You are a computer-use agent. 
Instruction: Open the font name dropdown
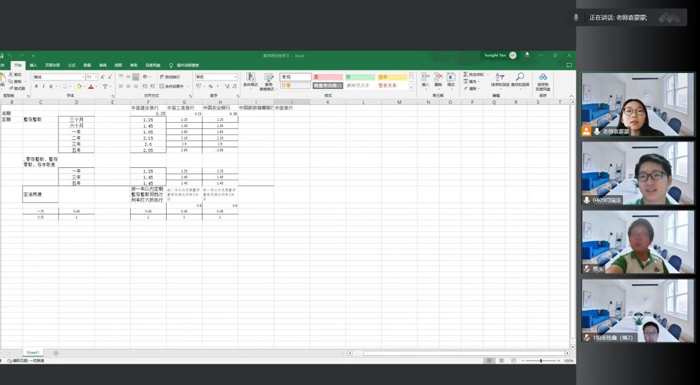58,77
